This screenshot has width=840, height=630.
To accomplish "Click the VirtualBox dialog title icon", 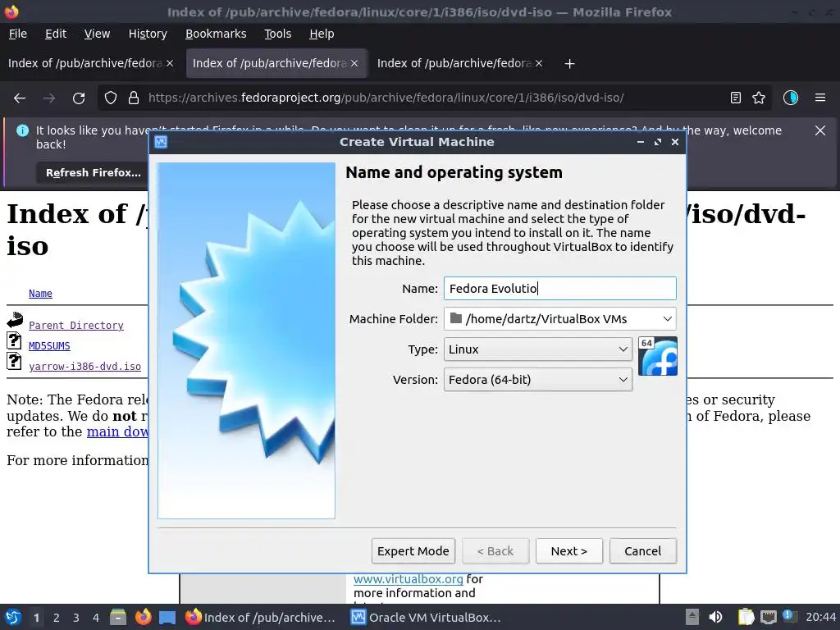I will [161, 142].
